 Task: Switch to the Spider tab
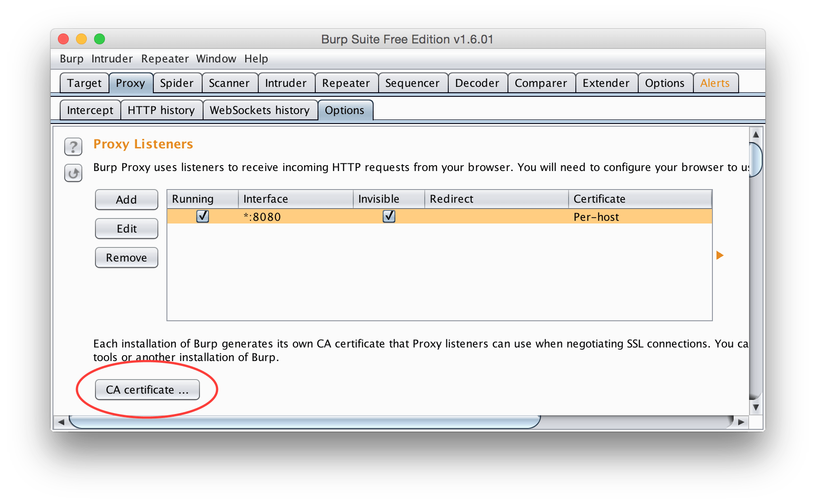177,83
